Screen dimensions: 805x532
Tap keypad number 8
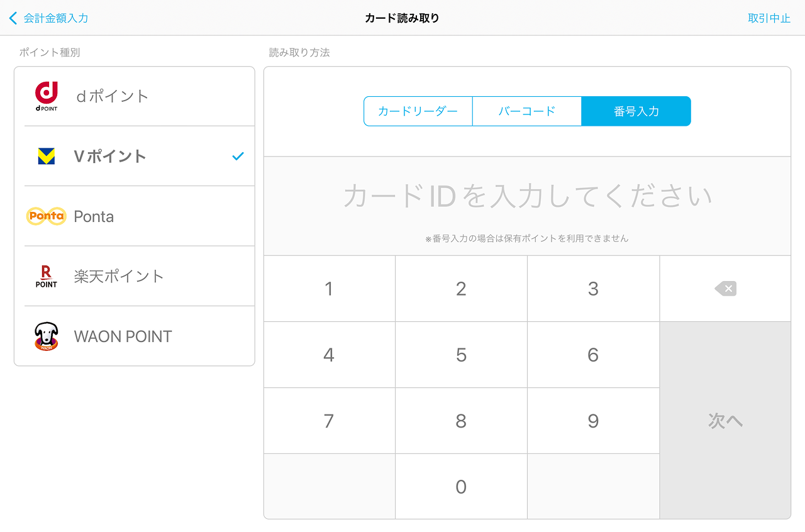pyautogui.click(x=461, y=421)
